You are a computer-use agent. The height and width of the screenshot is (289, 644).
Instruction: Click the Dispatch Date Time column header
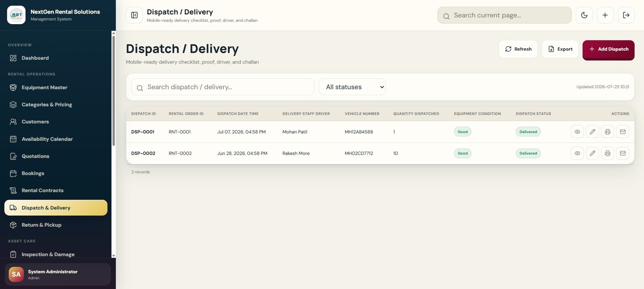(x=238, y=114)
